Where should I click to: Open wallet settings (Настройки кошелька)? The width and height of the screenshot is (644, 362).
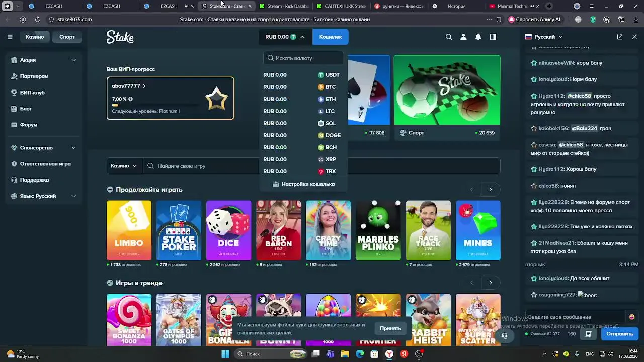303,184
